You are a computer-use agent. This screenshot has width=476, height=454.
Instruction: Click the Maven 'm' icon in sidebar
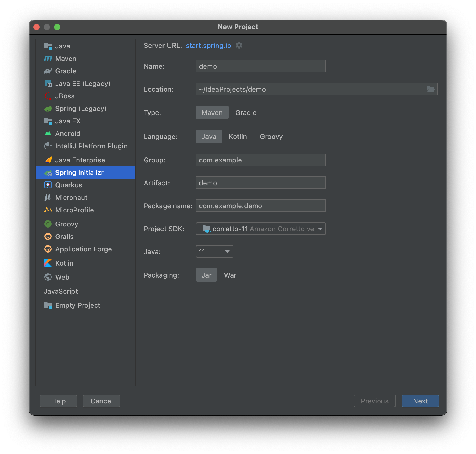coord(48,59)
